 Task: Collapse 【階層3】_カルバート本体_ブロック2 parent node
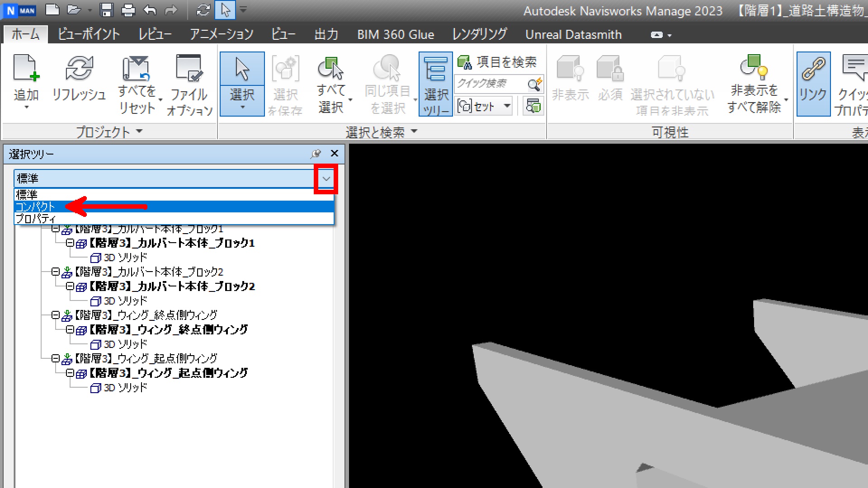(x=55, y=272)
